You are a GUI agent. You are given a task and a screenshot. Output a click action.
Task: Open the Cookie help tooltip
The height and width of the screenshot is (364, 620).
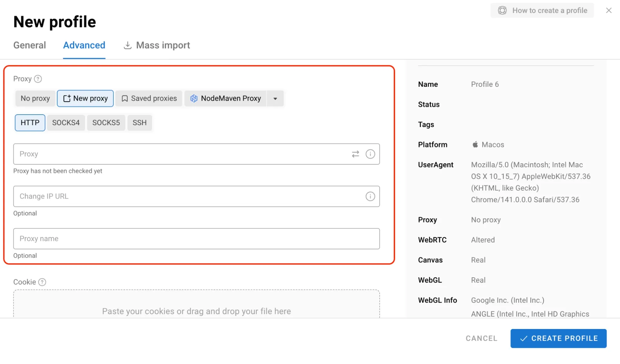[x=42, y=282]
